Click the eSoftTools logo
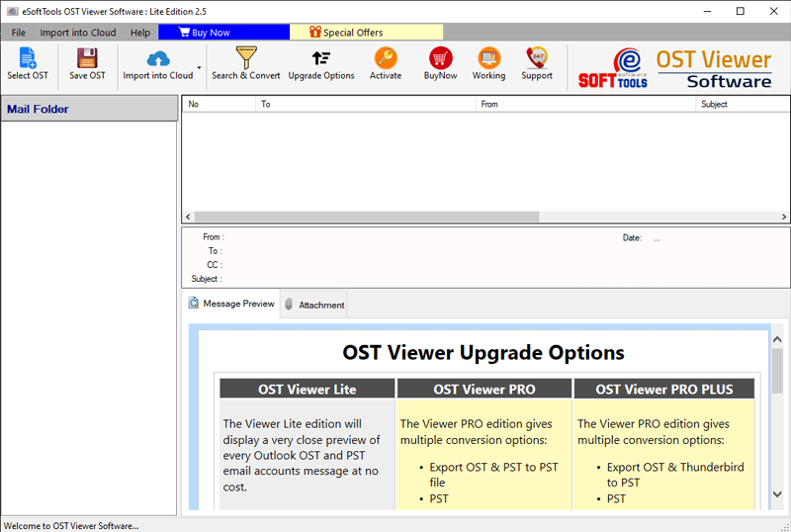Screen dimensions: 791x532 [x=613, y=68]
